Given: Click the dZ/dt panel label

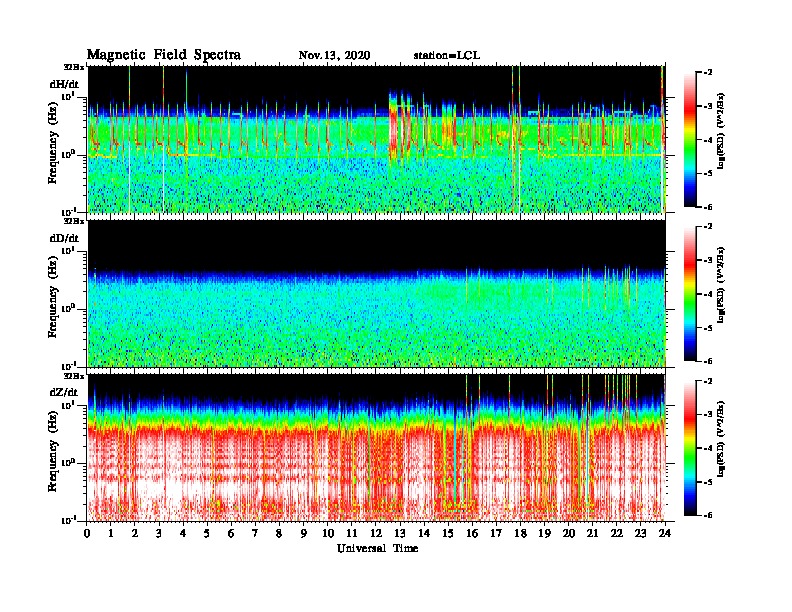Looking at the screenshot, I should coord(64,392).
